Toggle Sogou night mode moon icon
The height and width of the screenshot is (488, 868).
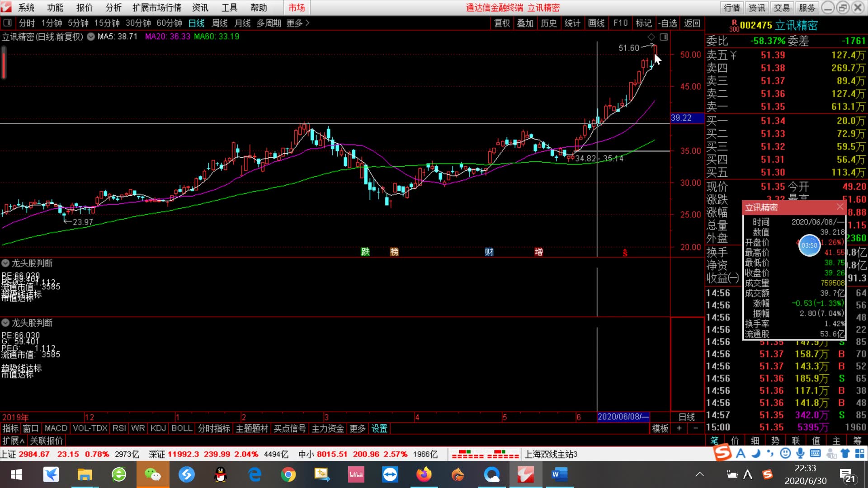[x=756, y=453]
